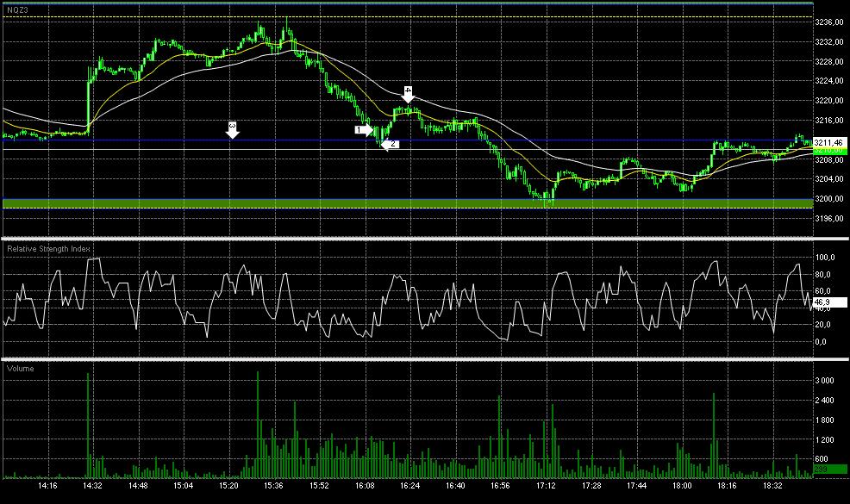Click the NQZ3 symbol label
850x504 pixels.
17,10
